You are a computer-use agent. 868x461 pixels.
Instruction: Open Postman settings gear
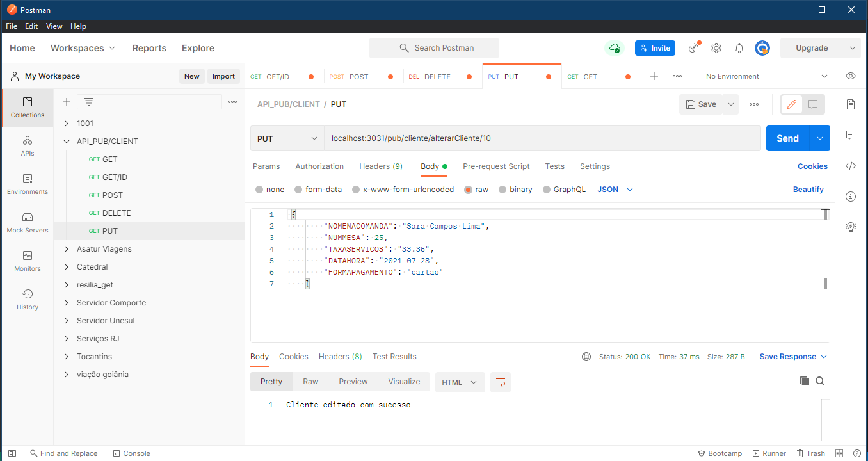[716, 47]
